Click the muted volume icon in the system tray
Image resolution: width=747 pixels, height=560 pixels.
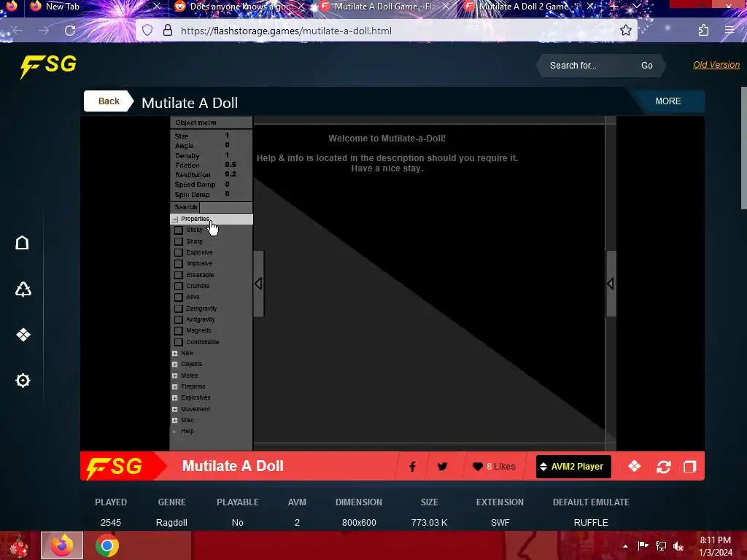(x=678, y=546)
